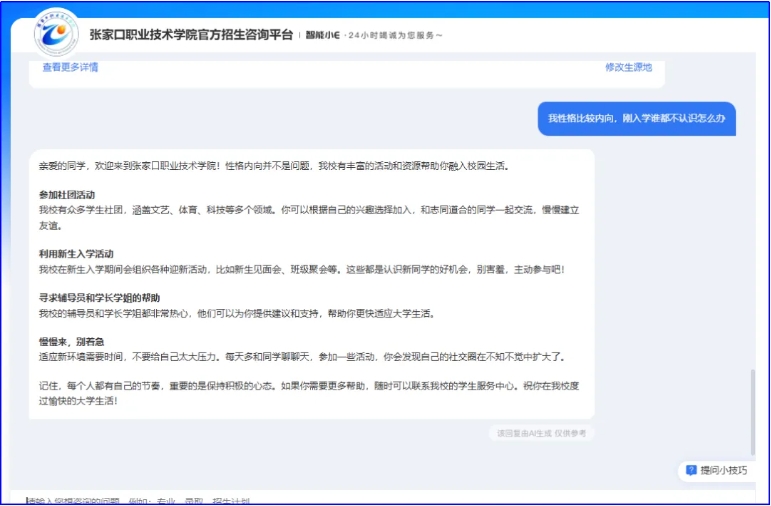The height and width of the screenshot is (506, 771).
Task: Click the college logo emblem
Action: tap(56, 34)
